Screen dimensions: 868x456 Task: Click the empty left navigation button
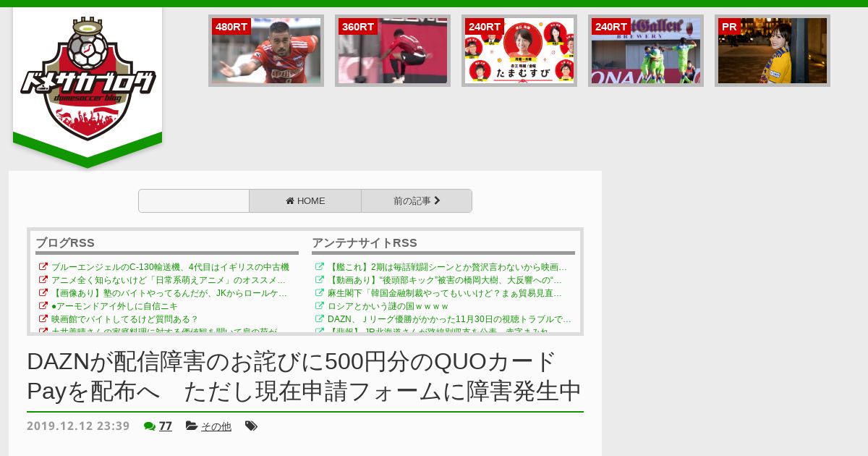pos(194,201)
